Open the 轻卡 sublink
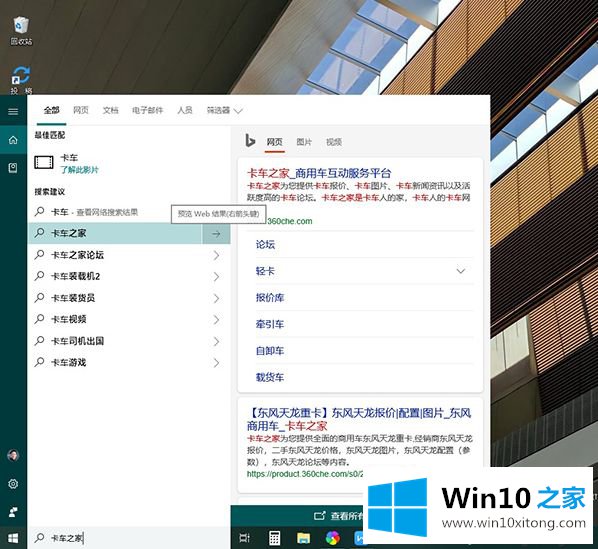The image size is (598, 549). pos(265,271)
